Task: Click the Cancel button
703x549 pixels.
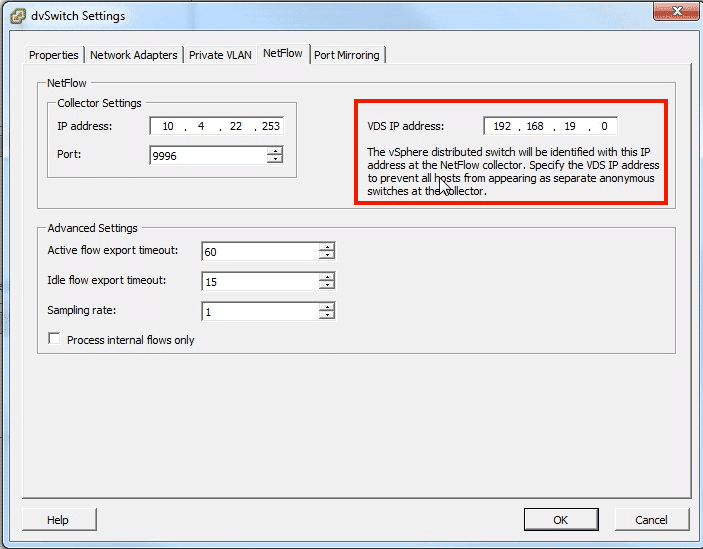Action: pos(651,519)
